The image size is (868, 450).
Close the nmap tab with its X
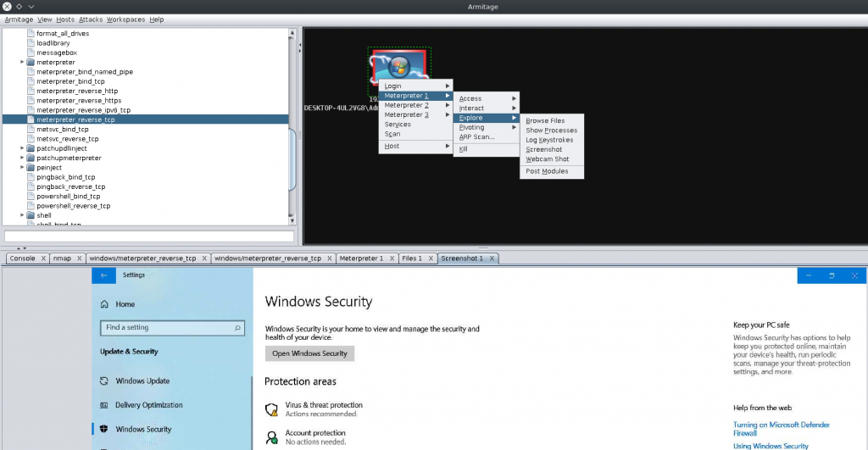pos(79,258)
